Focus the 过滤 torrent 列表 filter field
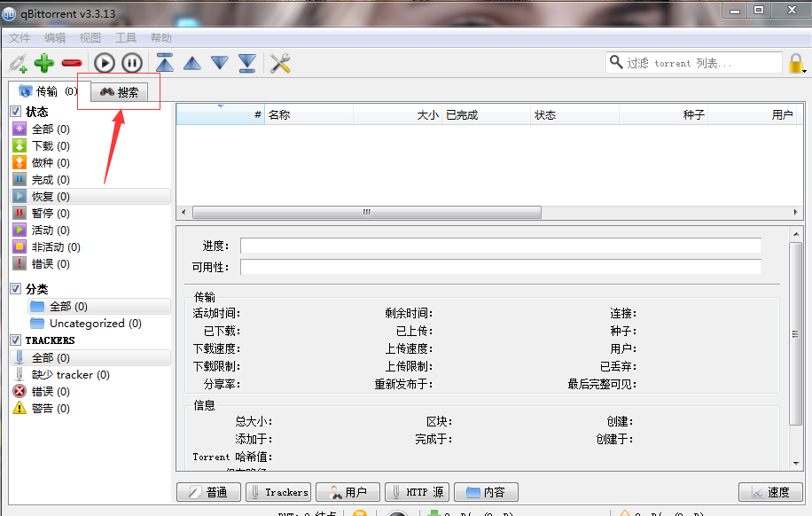The image size is (812, 516). coord(694,63)
